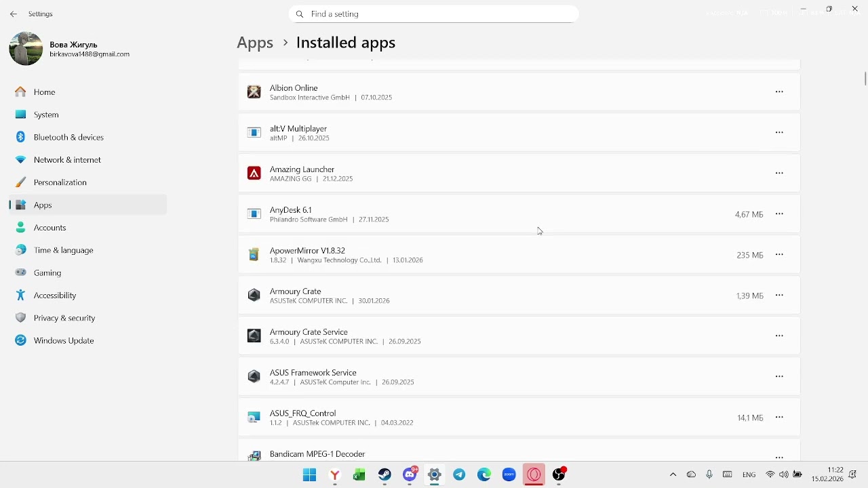
Task: Select Apps in the settings sidebar
Action: pos(88,205)
